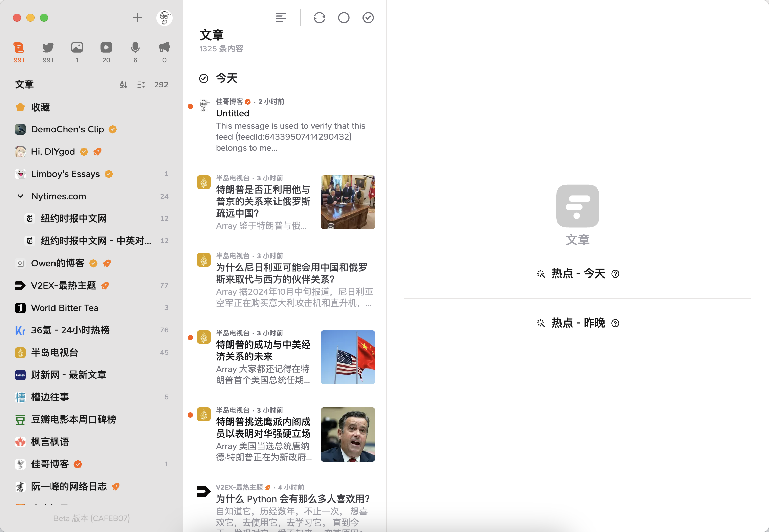Select Limboy's Essays feed
Viewport: 769px width, 532px height.
pyautogui.click(x=91, y=174)
